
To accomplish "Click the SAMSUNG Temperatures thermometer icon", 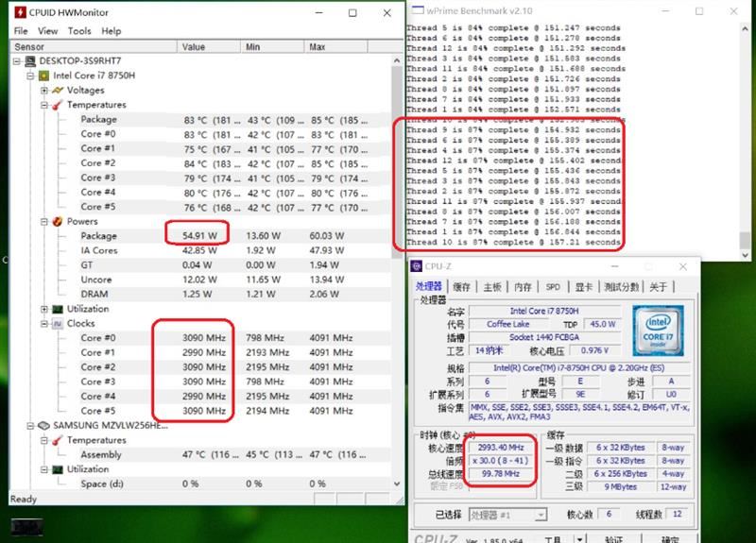I will 58,440.
